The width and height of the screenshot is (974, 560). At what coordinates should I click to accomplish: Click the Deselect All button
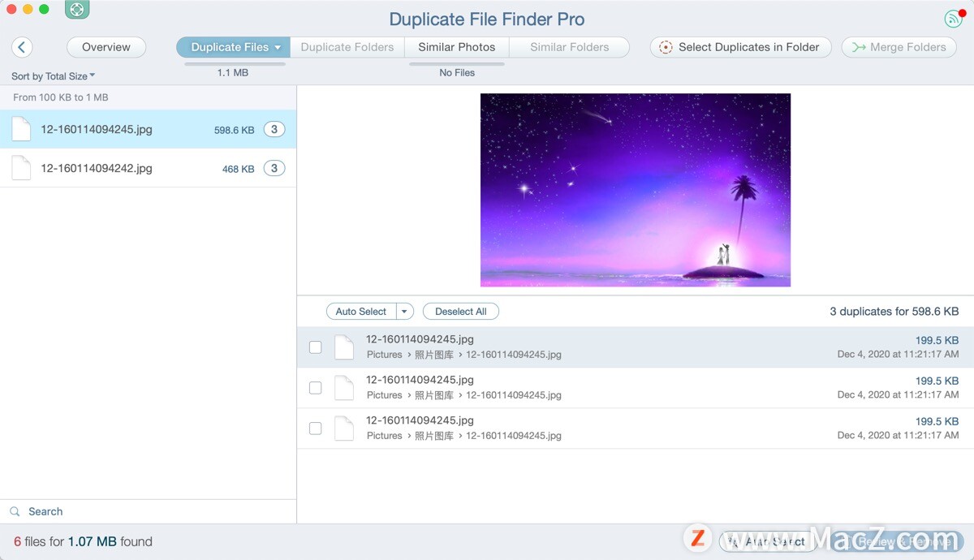461,312
